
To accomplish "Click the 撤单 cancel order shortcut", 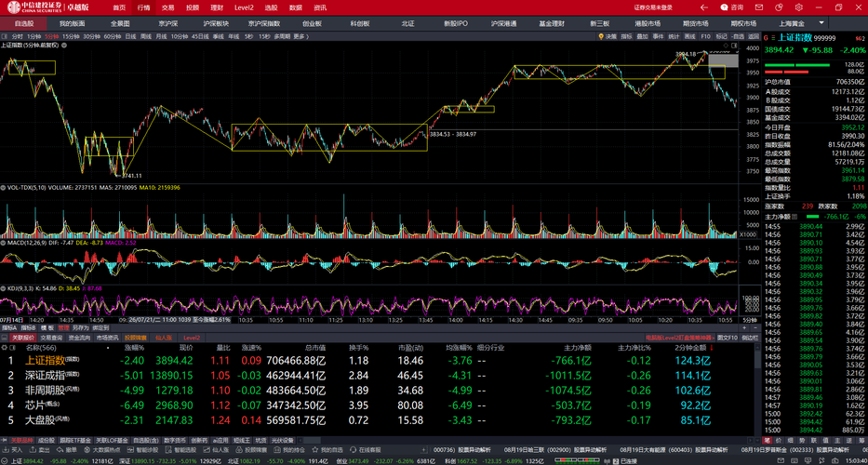I will pos(68,450).
